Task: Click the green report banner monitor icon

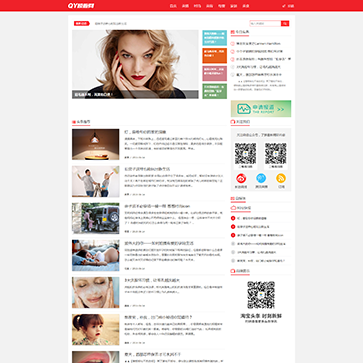Action: coord(244,109)
